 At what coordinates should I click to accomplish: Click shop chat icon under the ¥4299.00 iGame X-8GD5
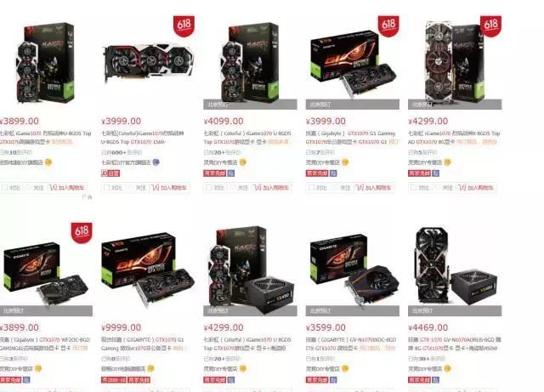click(x=448, y=162)
